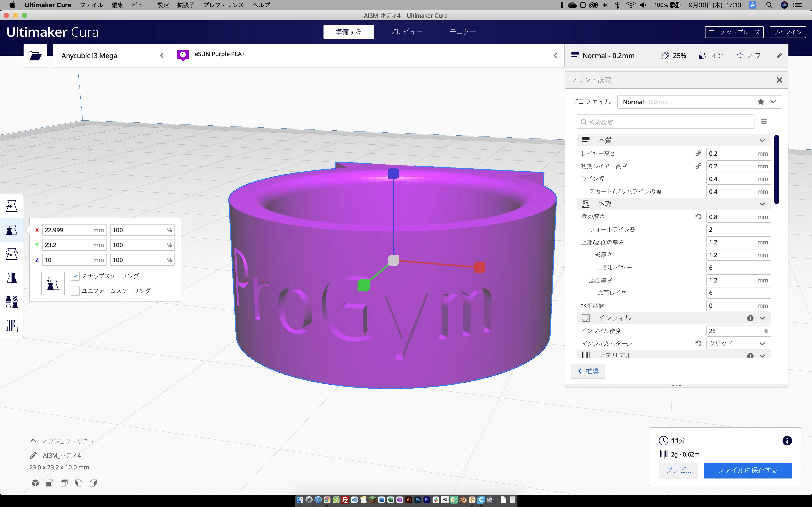
Task: Select the Rotate tool
Action: 12,254
